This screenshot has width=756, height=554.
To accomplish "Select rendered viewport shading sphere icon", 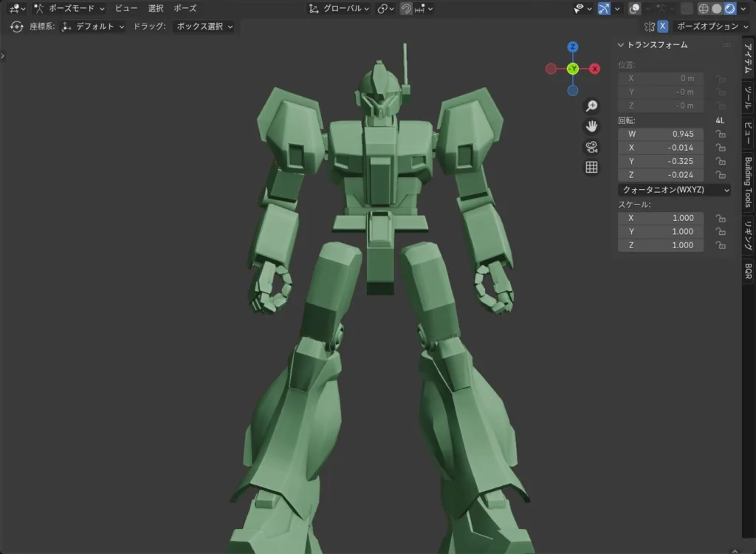I will click(729, 9).
